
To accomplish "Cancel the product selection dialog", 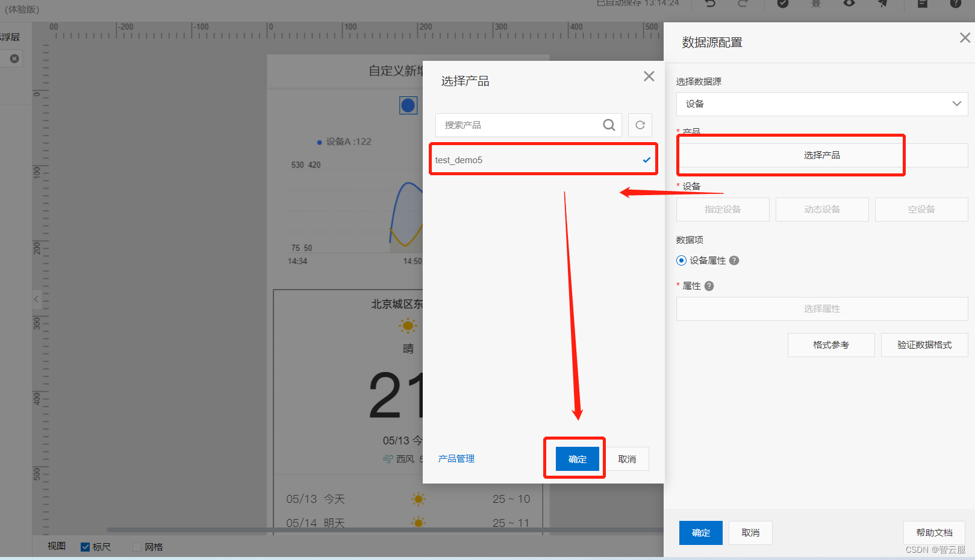I will pos(627,459).
